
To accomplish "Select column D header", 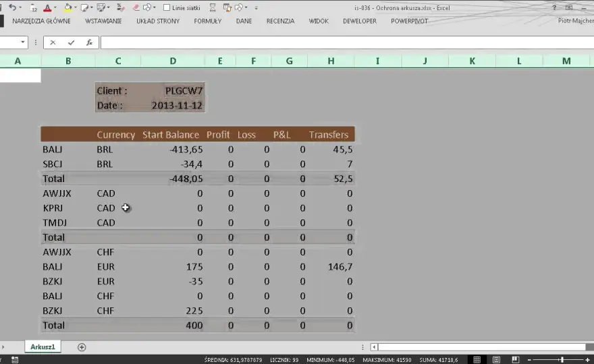I will [x=173, y=61].
